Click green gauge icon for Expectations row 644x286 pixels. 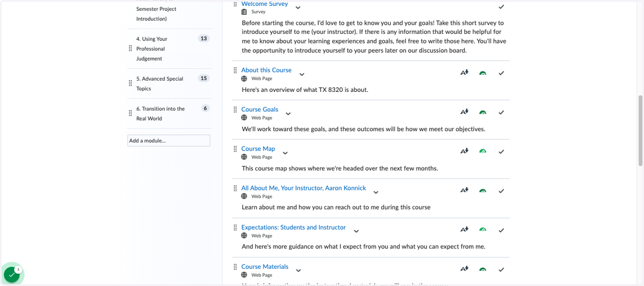tap(483, 230)
